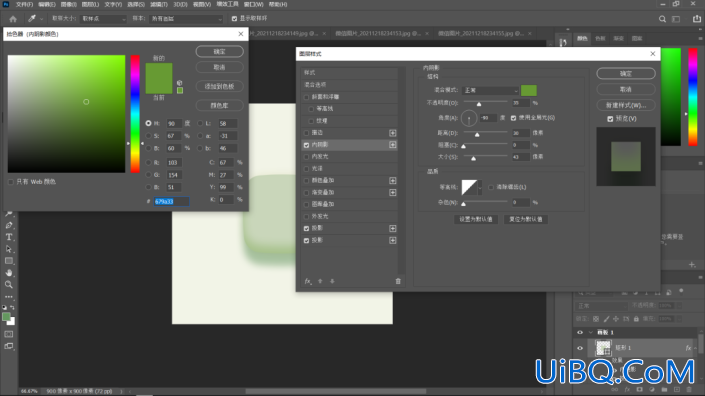705x396 pixels.
Task: Select the Hand tool
Action: [x=9, y=273]
